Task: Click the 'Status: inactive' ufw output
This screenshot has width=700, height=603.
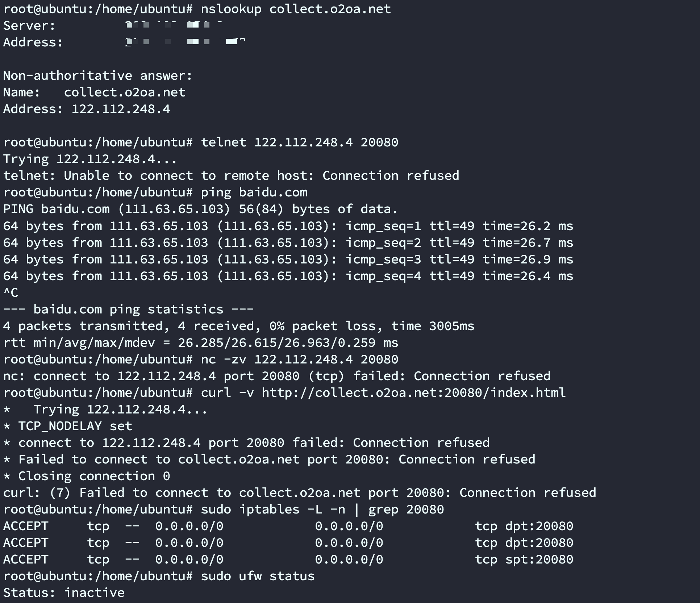Action: [x=64, y=592]
